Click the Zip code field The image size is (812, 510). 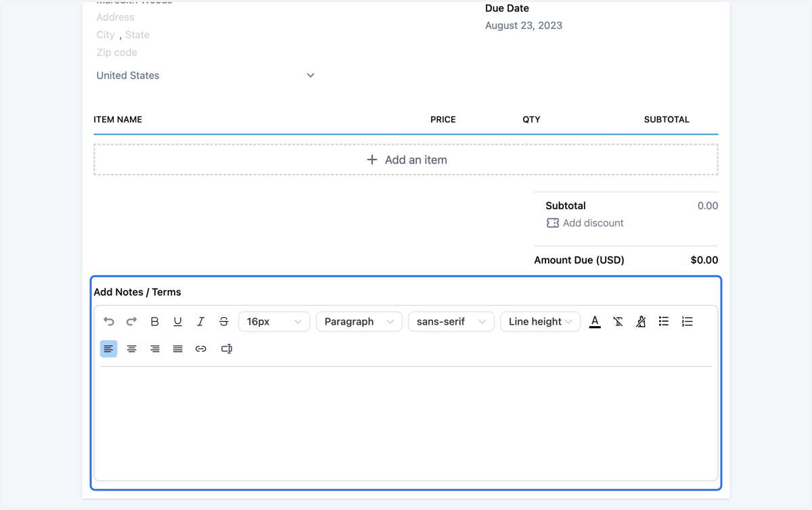click(117, 52)
